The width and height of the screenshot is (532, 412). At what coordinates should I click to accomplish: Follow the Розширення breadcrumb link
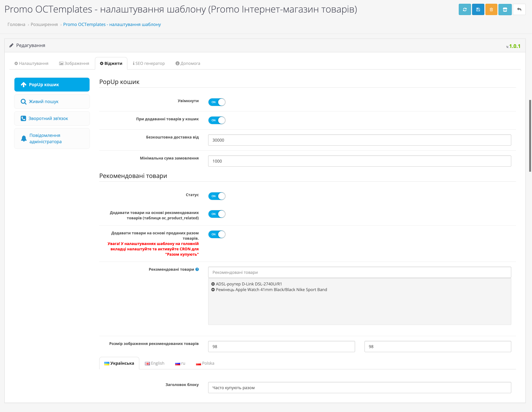click(44, 24)
